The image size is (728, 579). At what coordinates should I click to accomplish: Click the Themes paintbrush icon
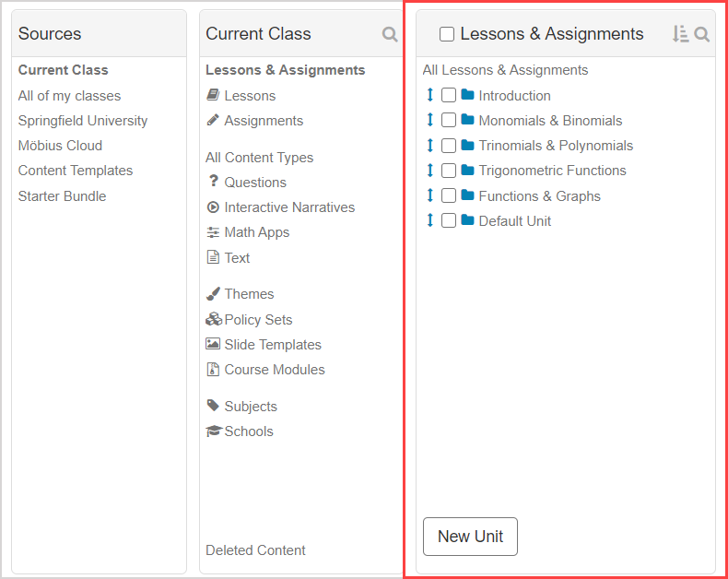pyautogui.click(x=213, y=294)
